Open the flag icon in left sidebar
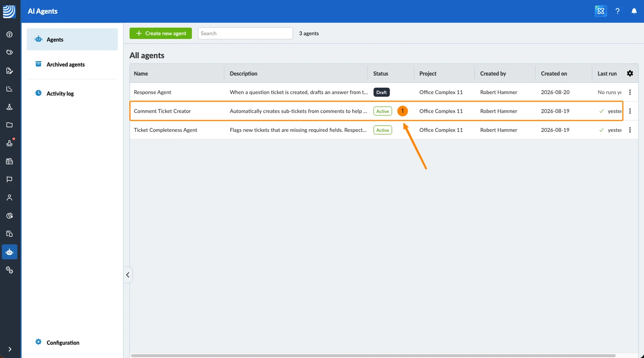Screen dimensions: 644x358 (10, 179)
